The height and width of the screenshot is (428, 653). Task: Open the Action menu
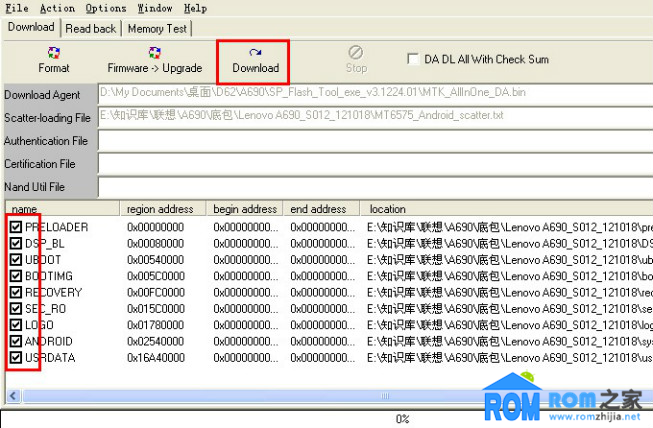pos(58,8)
